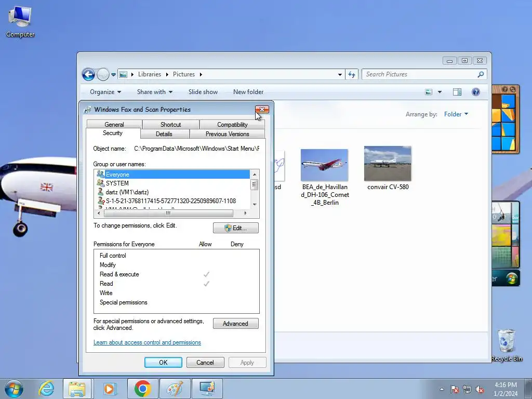Viewport: 532px width, 399px height.
Task: Switch to the Previous Versions tab
Action: (228, 134)
